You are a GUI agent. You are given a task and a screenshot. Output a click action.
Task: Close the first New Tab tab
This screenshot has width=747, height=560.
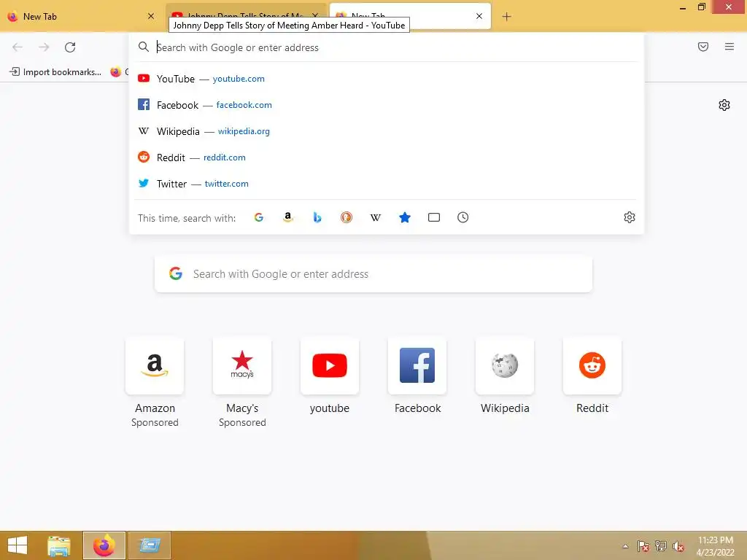pos(151,17)
